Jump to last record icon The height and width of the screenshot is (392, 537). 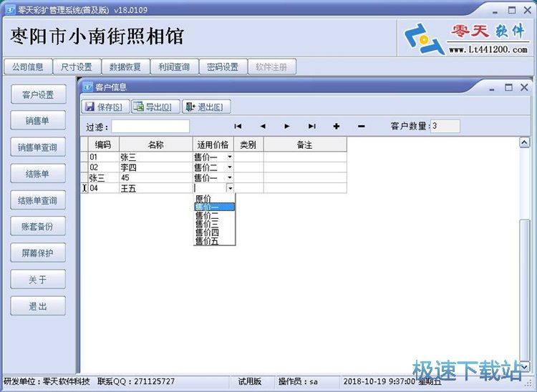point(311,126)
